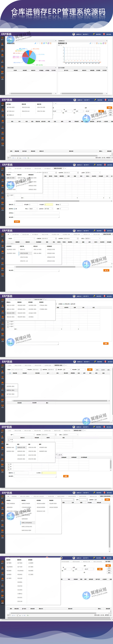Select 库存调拨-新增 in the warehouse flyout menu
Screen dimensions: 113x644
point(32,305)
